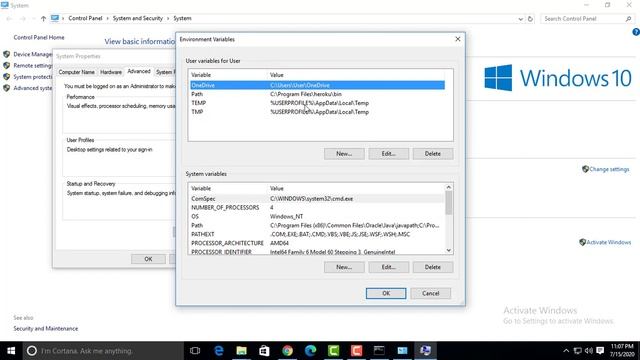Open new Edge browser from taskbar
The image size is (640, 360).
tap(311, 351)
